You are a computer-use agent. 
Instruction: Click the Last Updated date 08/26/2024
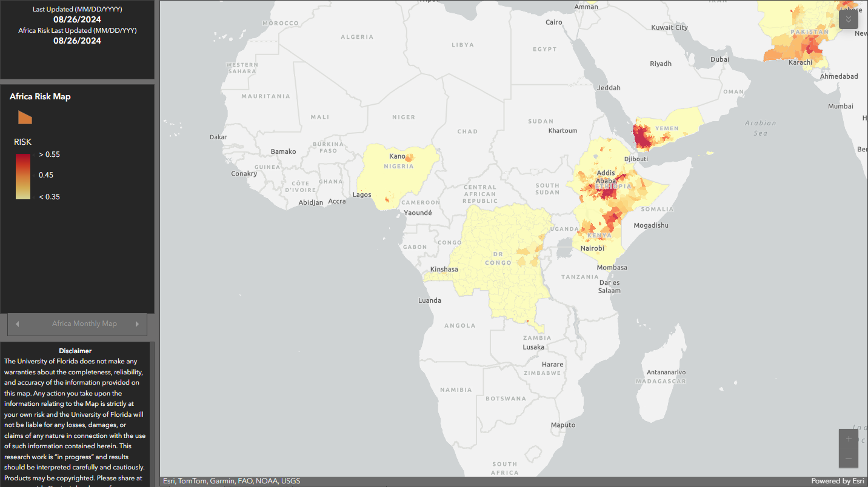(x=77, y=19)
